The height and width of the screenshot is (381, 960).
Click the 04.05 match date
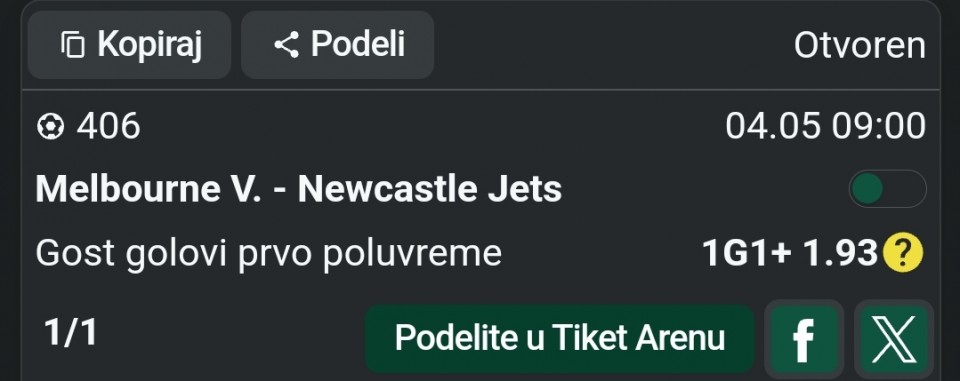(773, 126)
